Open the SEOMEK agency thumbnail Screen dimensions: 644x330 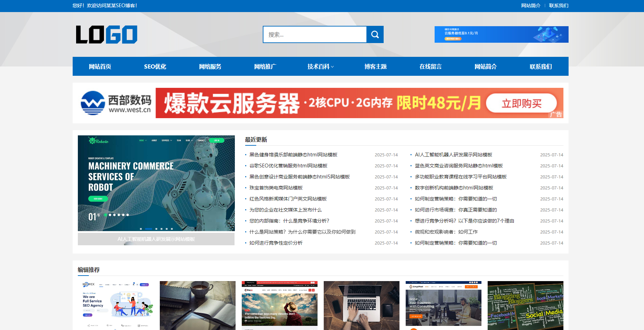115,305
